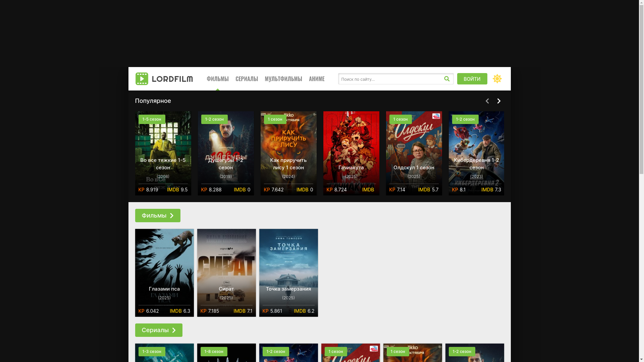Open the Фильмы menu tab
The width and height of the screenshot is (644, 362).
tap(217, 79)
